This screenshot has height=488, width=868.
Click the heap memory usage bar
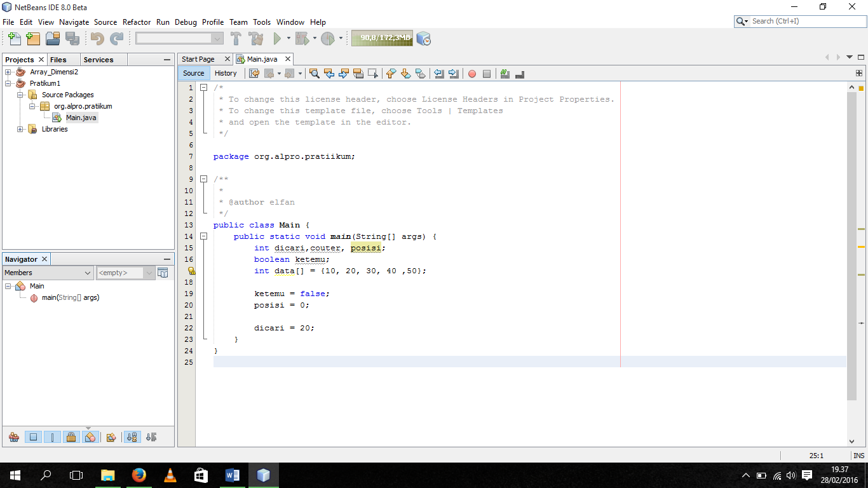(x=381, y=38)
